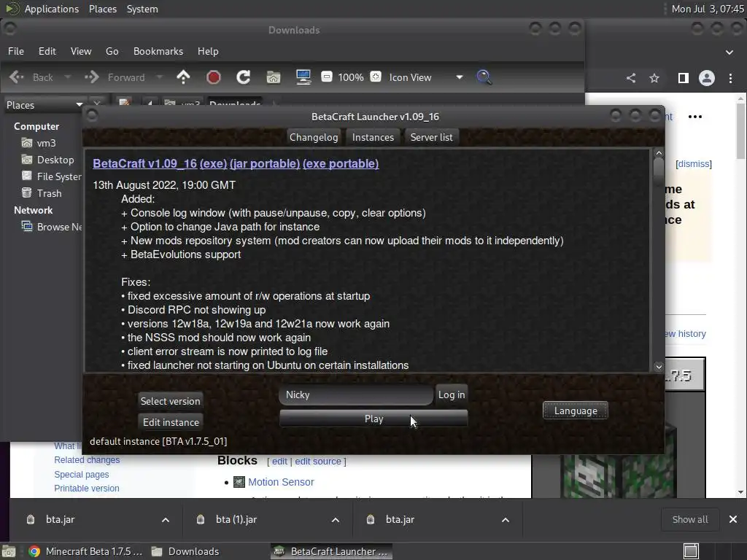Open BetaCraft v1.09_16 download link

point(145,163)
